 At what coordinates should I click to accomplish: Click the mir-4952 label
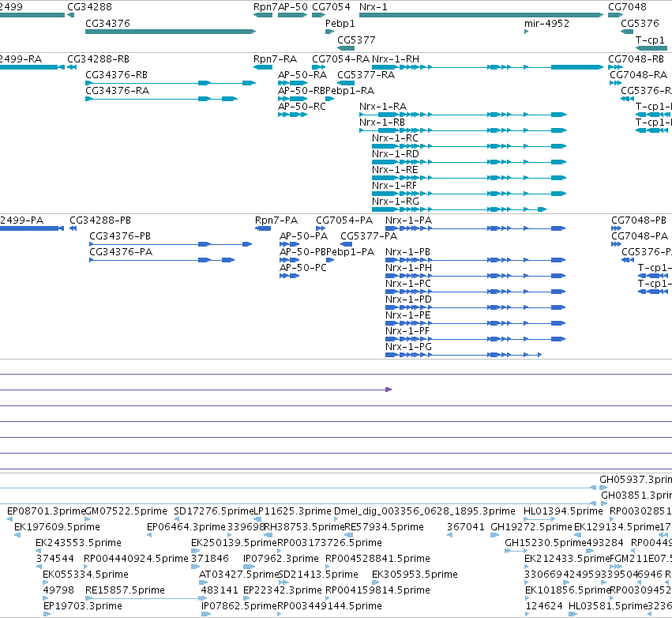[547, 23]
